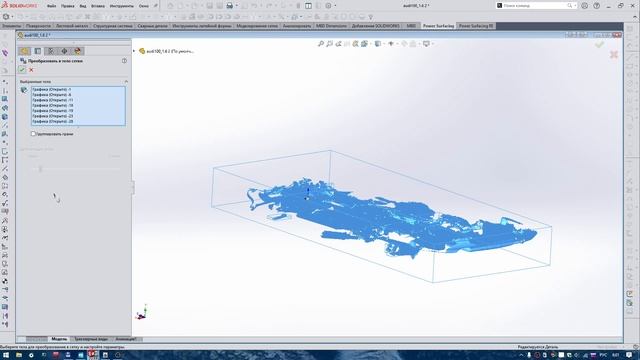Open the DisplayManager tab icon
This screenshot has width=640, height=360.
[78, 51]
